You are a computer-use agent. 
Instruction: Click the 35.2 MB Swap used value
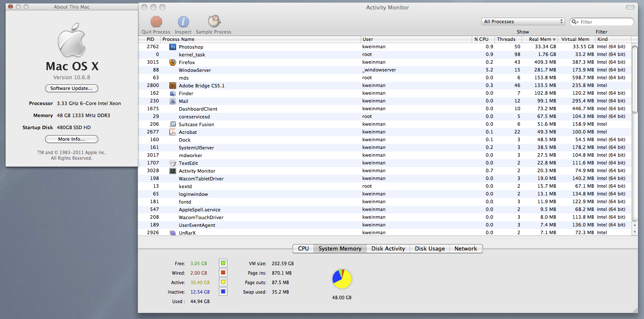(x=280, y=292)
